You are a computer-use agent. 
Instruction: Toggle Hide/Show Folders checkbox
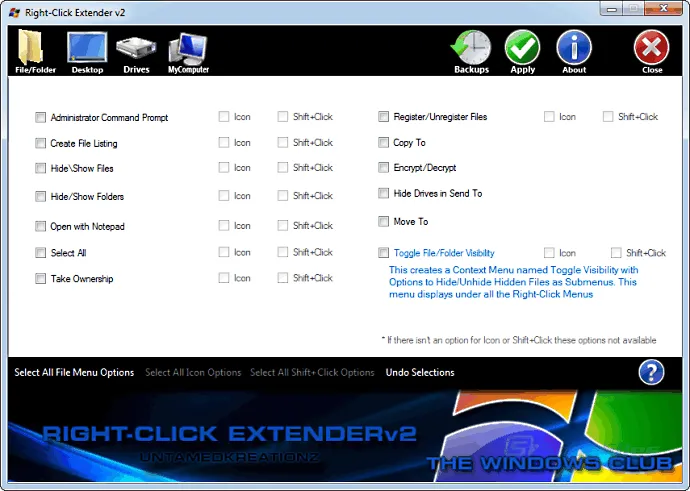[40, 197]
